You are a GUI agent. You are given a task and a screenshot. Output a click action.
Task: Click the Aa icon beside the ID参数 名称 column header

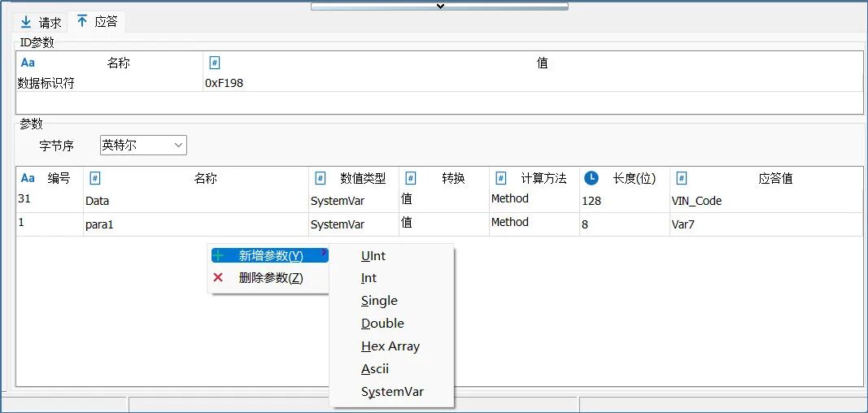(x=28, y=63)
